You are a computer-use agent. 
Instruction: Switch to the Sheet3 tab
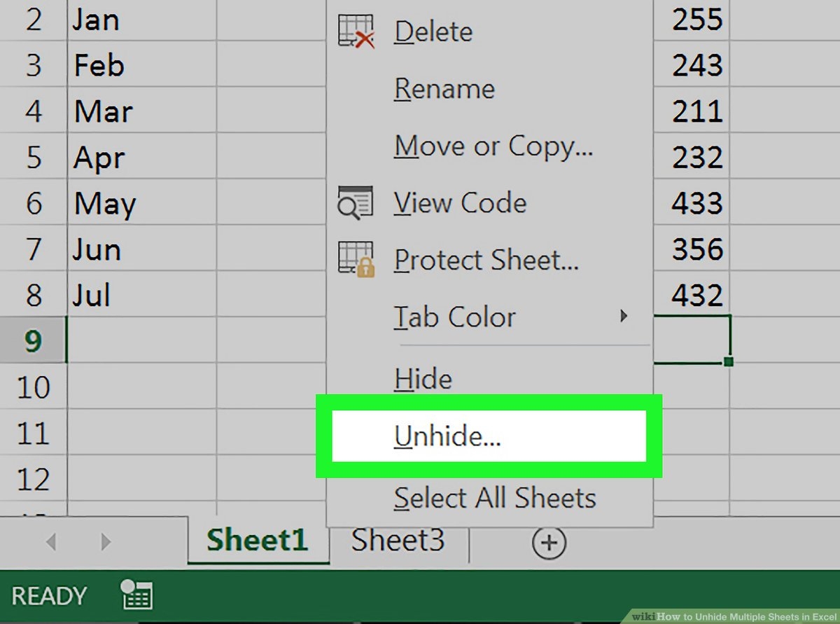point(398,539)
